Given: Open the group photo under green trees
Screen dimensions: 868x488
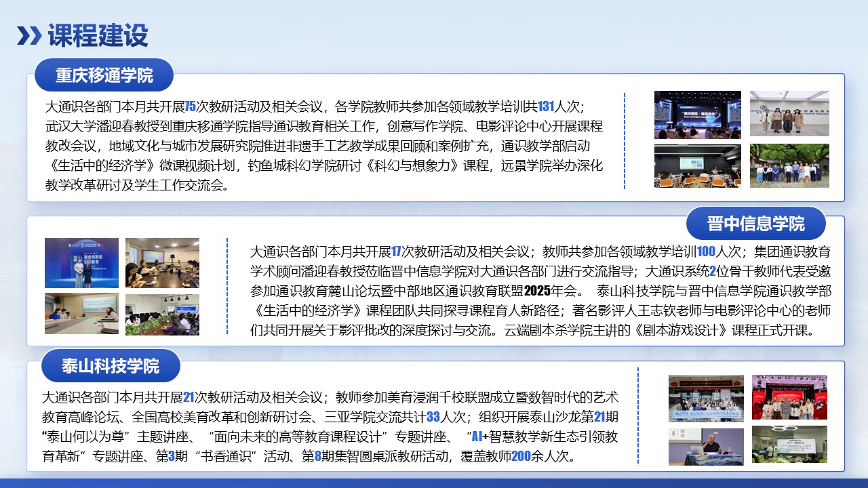Looking at the screenshot, I should [789, 166].
